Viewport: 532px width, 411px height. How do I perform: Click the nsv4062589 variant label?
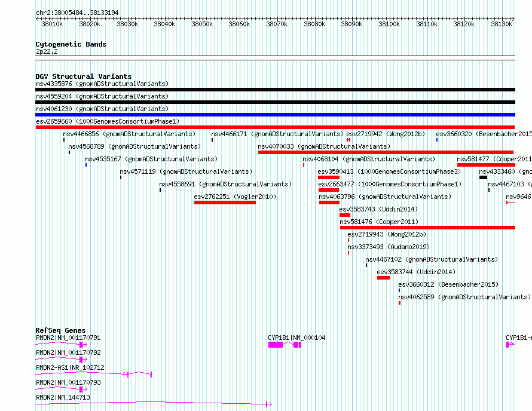tap(465, 297)
